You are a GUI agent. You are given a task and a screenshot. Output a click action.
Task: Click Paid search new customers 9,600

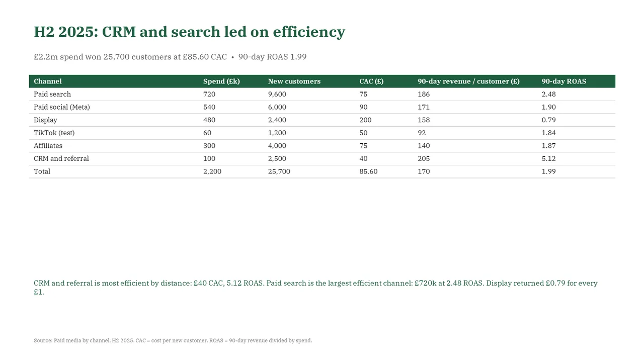tap(277, 94)
